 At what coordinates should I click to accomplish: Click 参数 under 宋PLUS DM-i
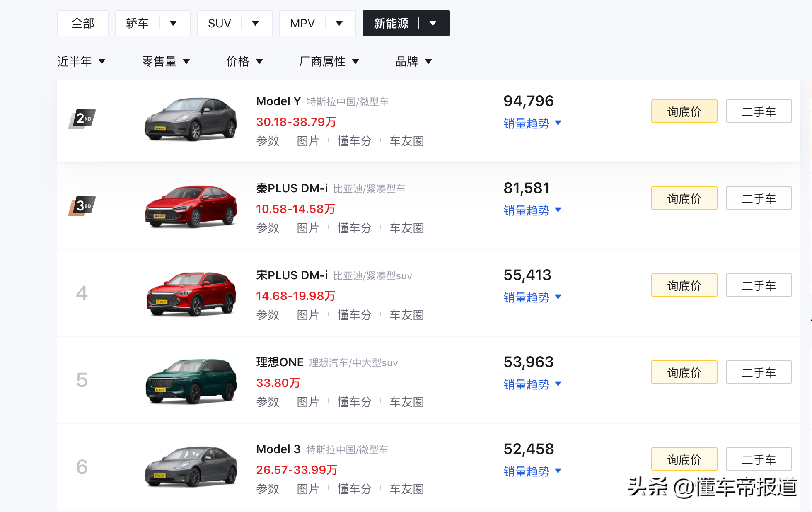(268, 315)
